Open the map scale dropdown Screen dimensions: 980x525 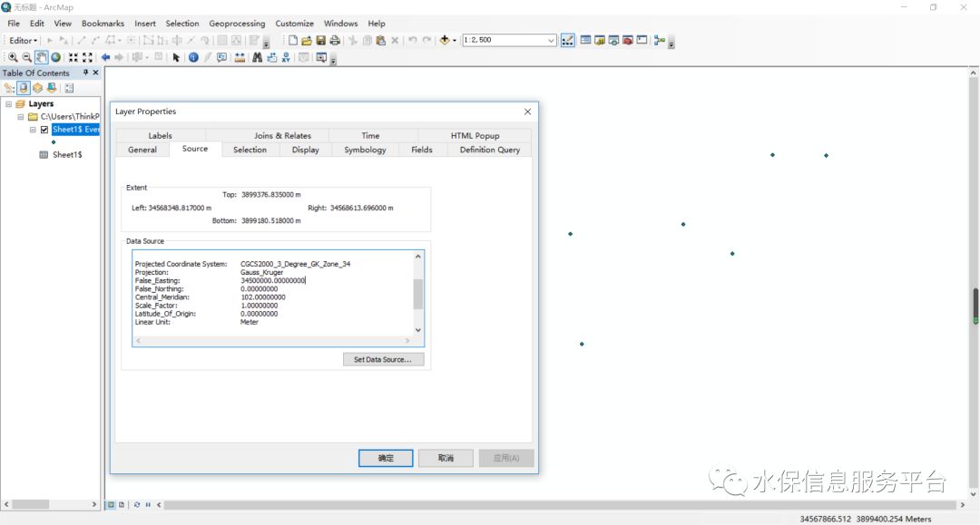551,40
